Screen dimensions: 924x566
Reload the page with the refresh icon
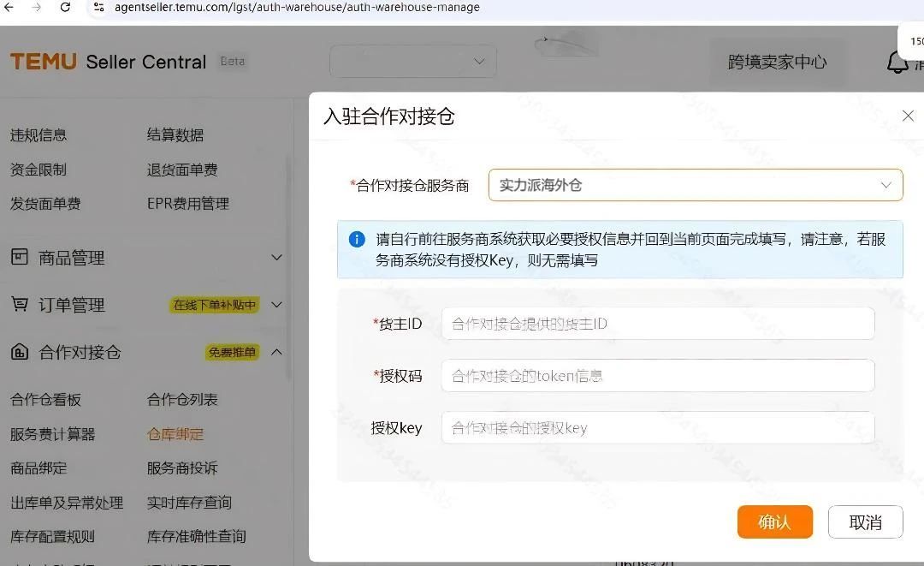pyautogui.click(x=65, y=7)
